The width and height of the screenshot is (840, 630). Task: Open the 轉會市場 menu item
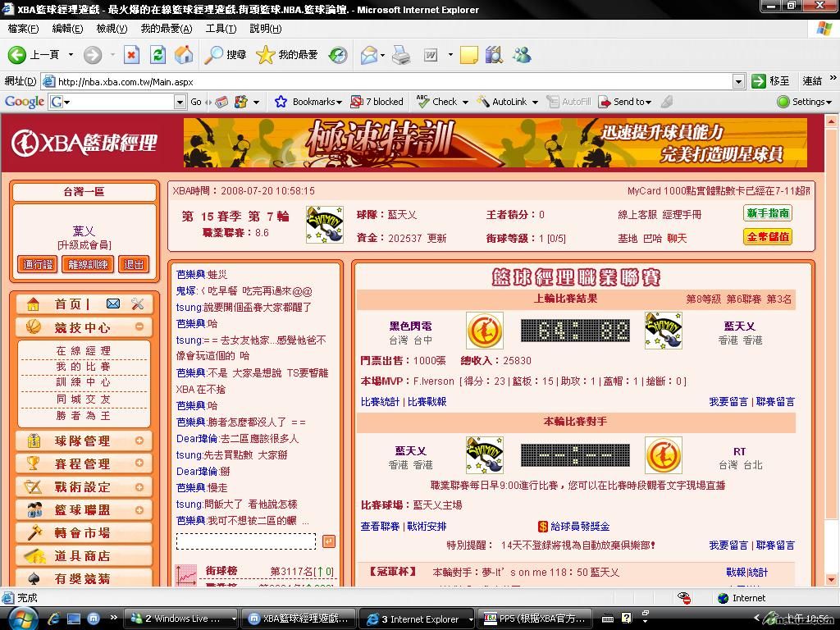pyautogui.click(x=83, y=533)
